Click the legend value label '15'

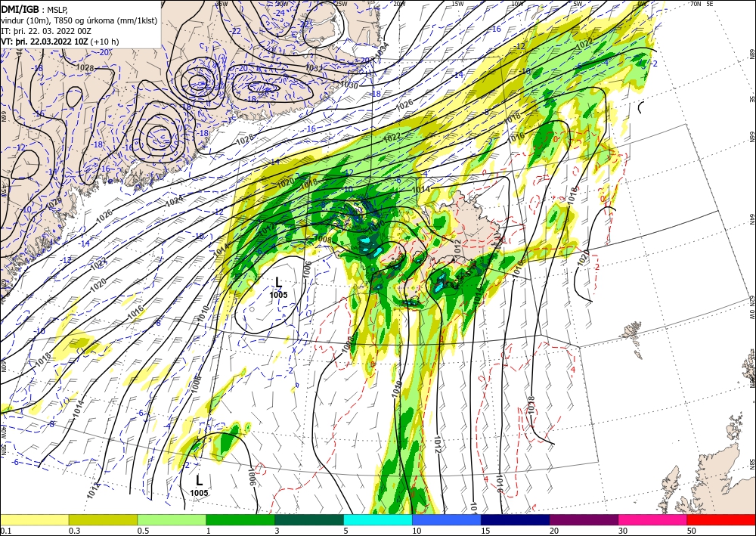(x=485, y=531)
